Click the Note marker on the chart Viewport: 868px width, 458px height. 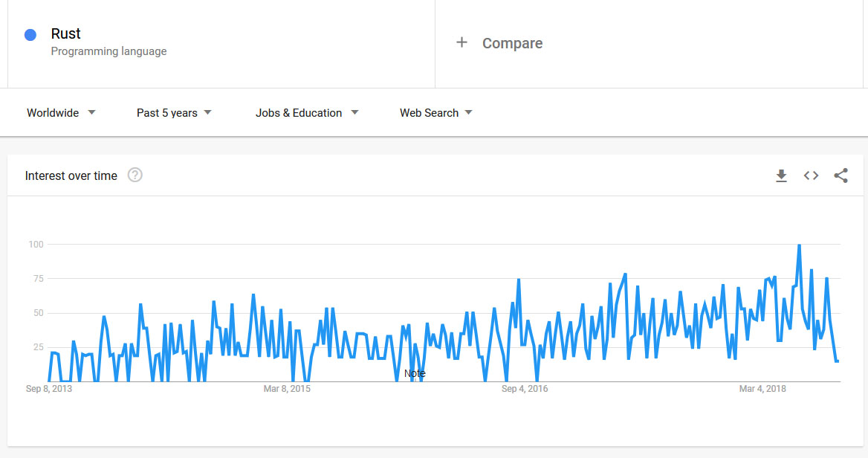[x=415, y=373]
